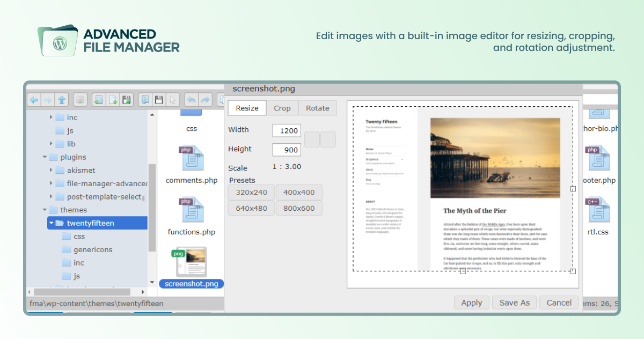Image resolution: width=644 pixels, height=339 pixels.
Task: Select the comments.php file icon
Action: [x=192, y=158]
